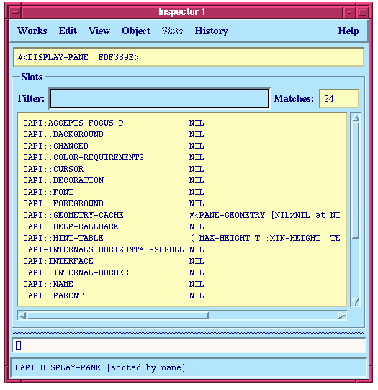
Task: Click the maximize button in title bar
Action: tap(362, 13)
